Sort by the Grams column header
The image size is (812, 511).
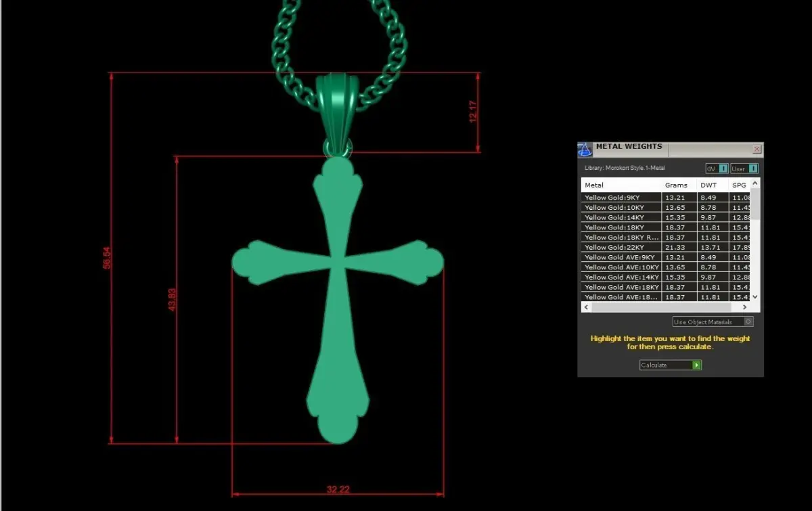pos(679,185)
